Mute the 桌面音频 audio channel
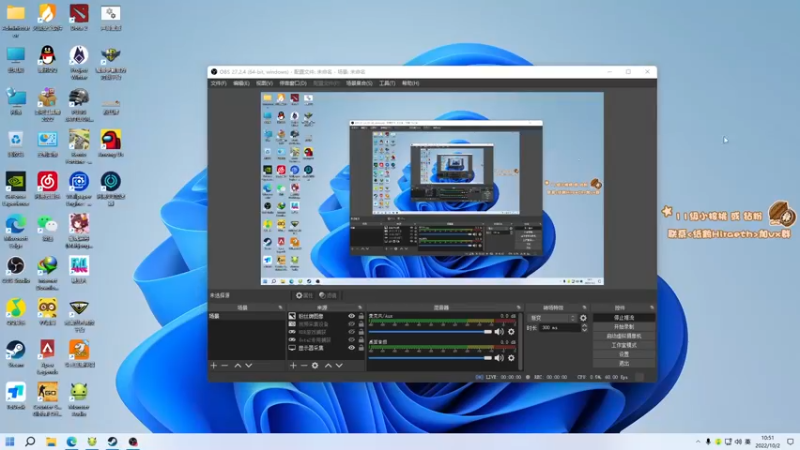 tap(499, 358)
